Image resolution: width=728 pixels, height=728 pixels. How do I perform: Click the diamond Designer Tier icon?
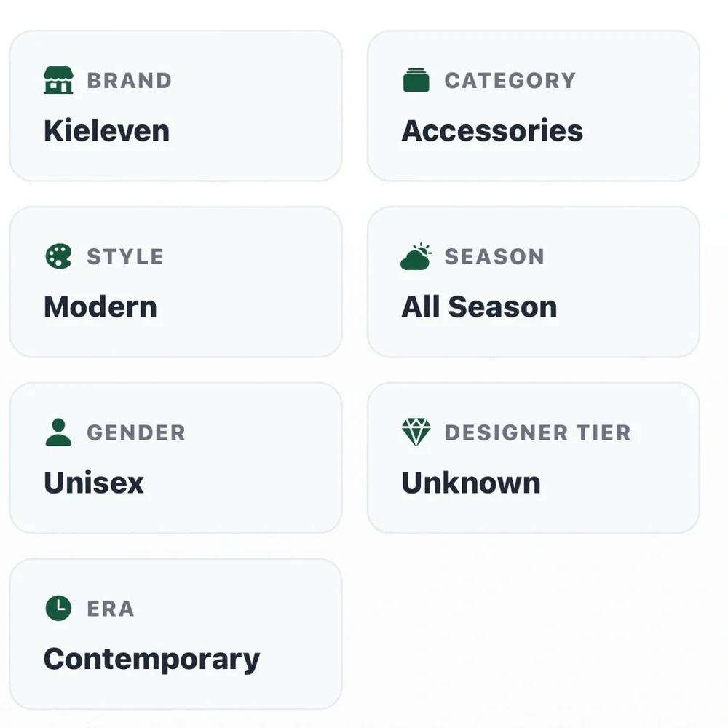coord(416,432)
